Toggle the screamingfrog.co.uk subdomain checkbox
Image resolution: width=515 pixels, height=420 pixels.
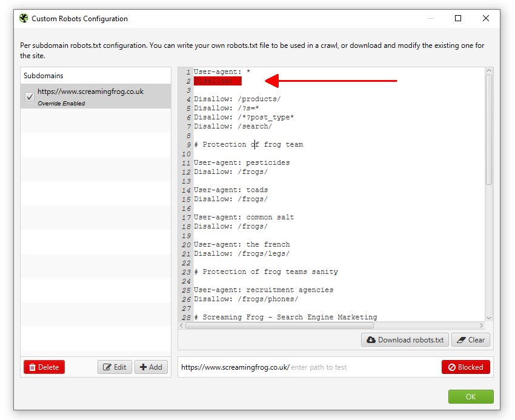tap(30, 96)
